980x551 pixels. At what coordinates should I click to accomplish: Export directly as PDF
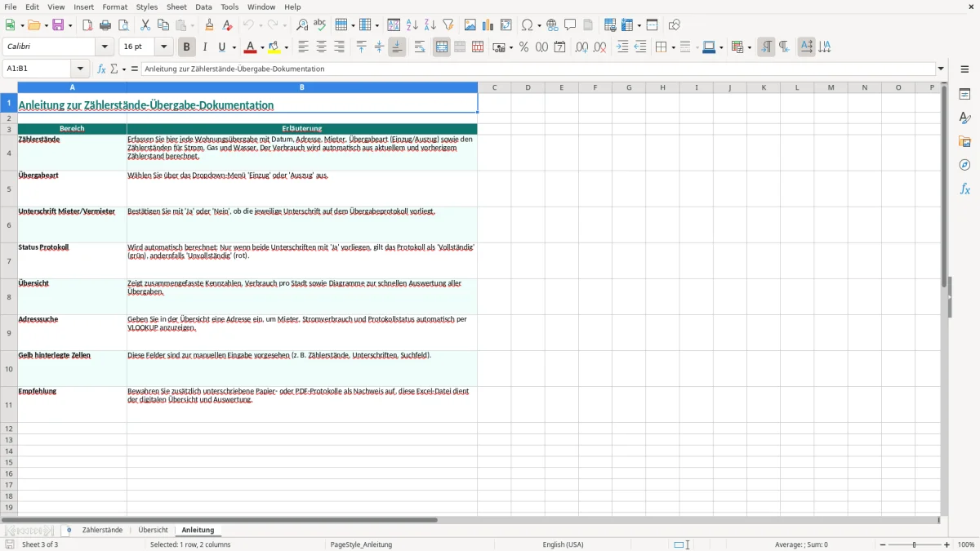click(x=87, y=25)
